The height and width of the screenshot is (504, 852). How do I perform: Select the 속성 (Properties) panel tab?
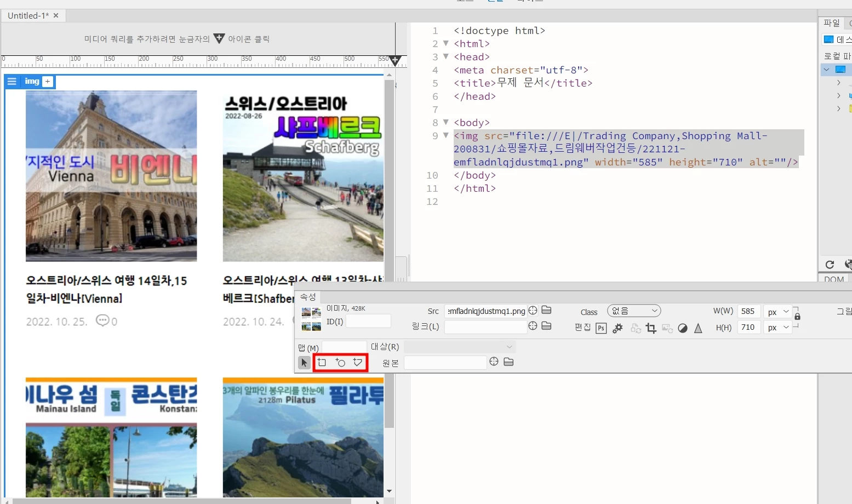click(x=308, y=297)
